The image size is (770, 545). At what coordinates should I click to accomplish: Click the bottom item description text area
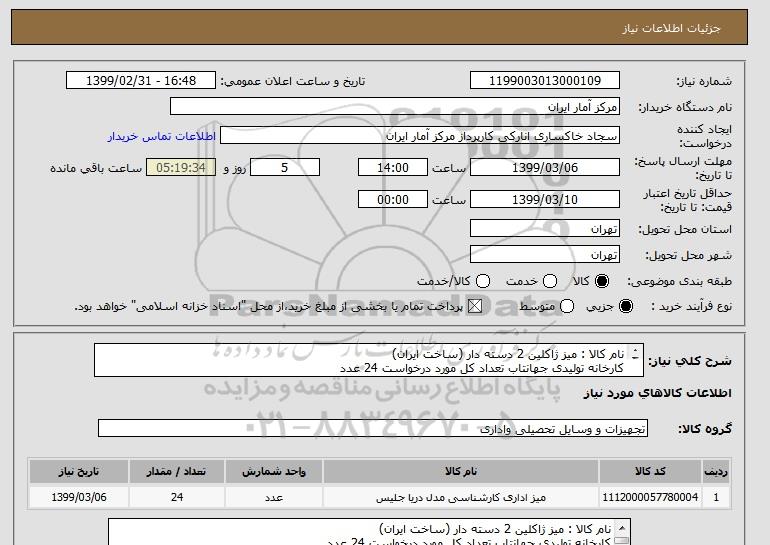[369, 532]
